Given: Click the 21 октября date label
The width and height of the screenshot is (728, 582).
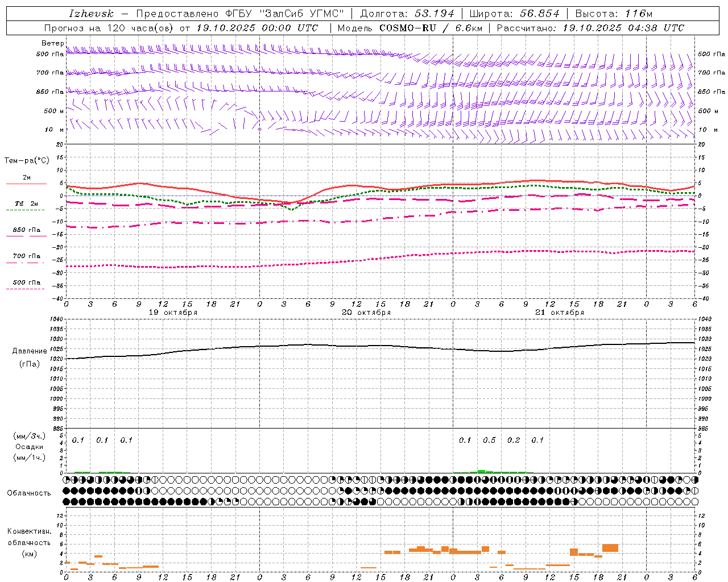Looking at the screenshot, I should click(x=560, y=313).
